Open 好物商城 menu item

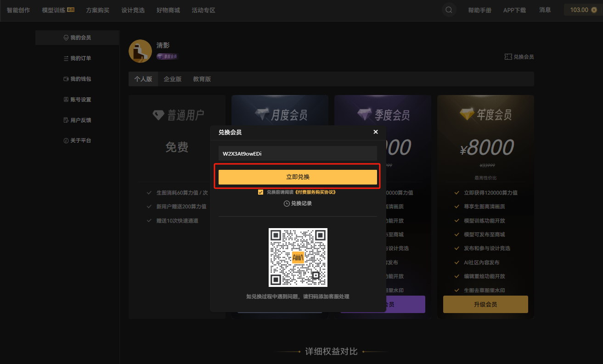(168, 10)
